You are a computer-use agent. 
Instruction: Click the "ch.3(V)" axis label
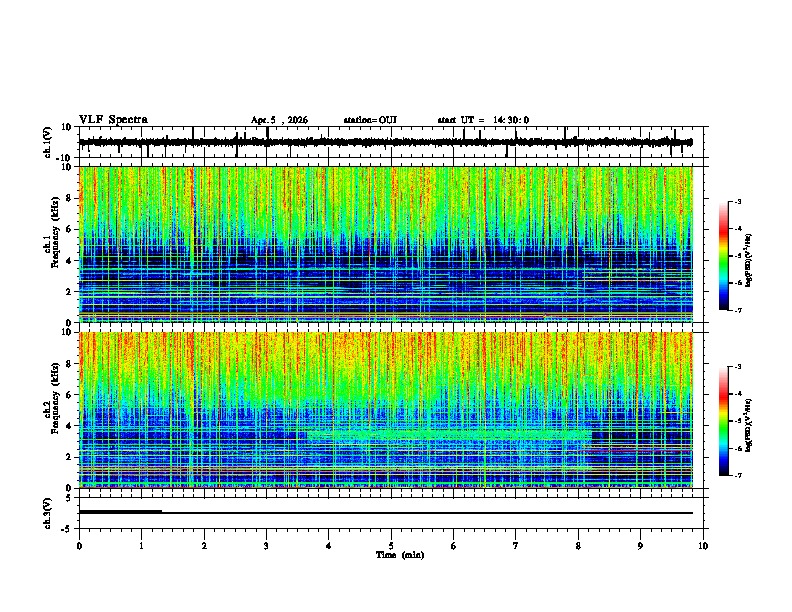pos(48,513)
